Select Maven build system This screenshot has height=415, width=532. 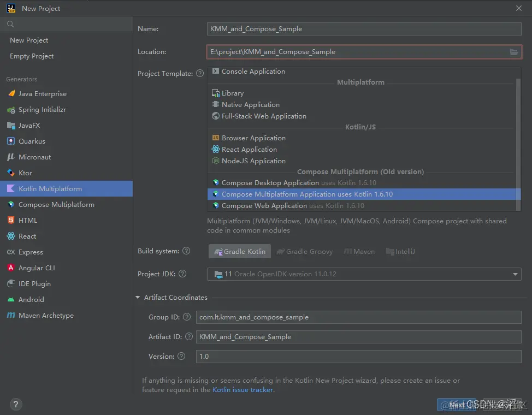(x=359, y=251)
